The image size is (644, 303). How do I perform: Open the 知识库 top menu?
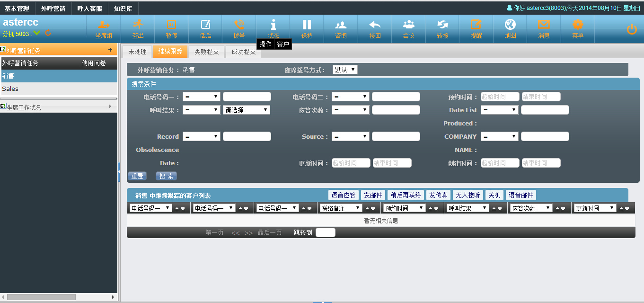(123, 9)
